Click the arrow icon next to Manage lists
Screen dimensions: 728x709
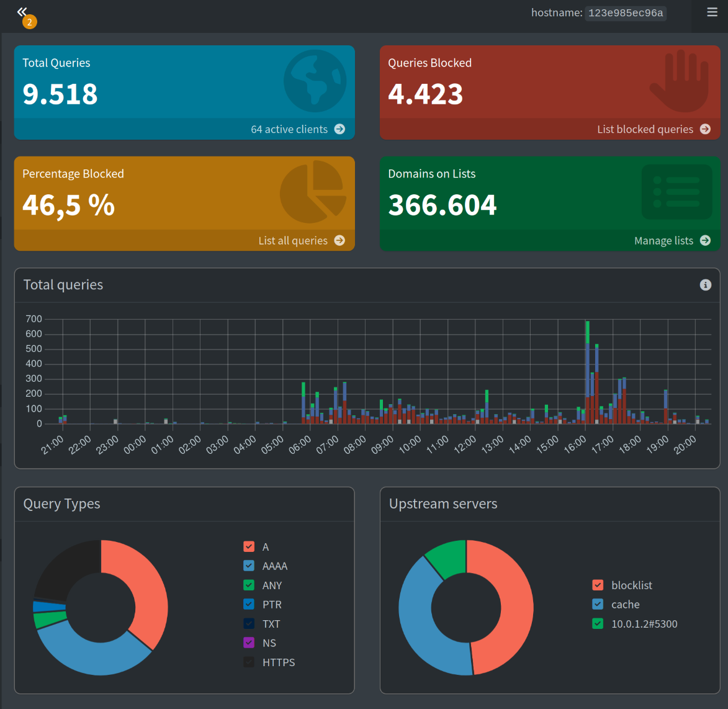705,240
